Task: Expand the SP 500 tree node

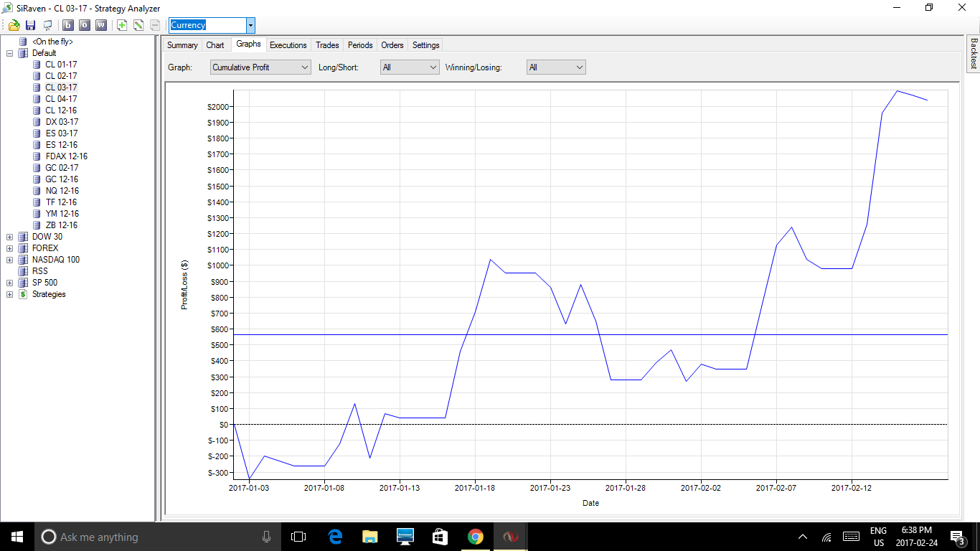Action: click(x=10, y=283)
